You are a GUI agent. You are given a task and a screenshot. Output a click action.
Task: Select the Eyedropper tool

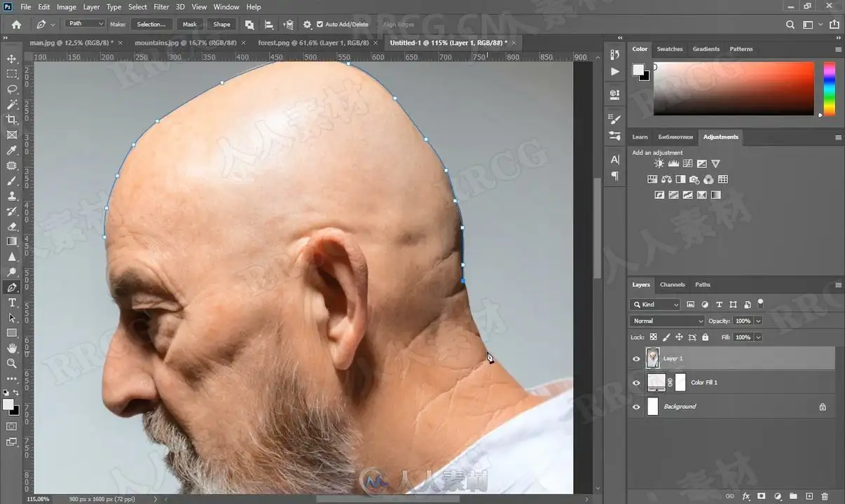pyautogui.click(x=12, y=150)
